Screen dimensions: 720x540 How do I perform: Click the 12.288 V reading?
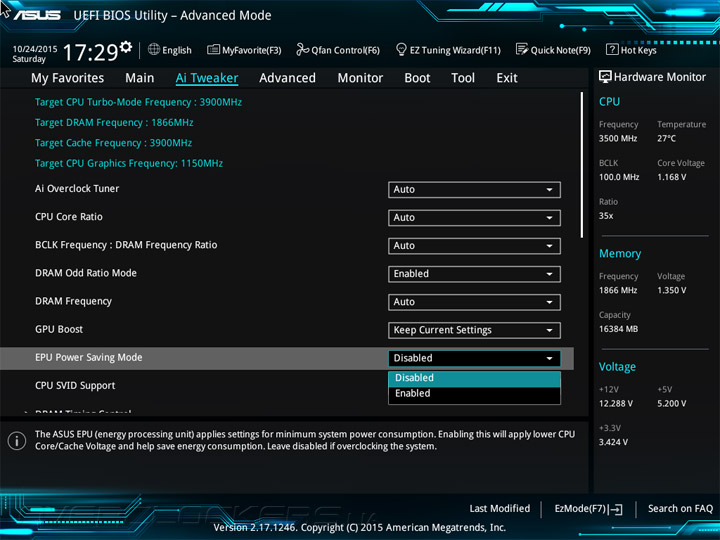click(x=616, y=403)
